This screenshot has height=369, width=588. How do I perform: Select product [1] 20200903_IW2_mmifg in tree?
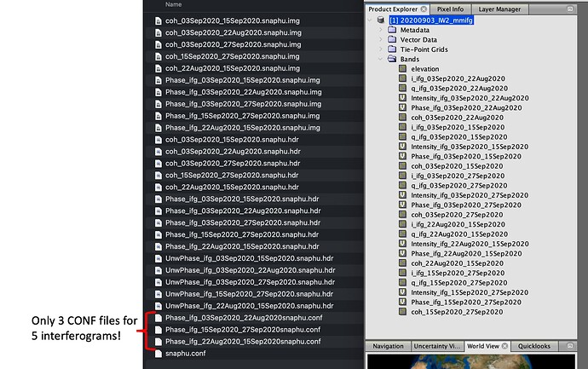[431, 20]
